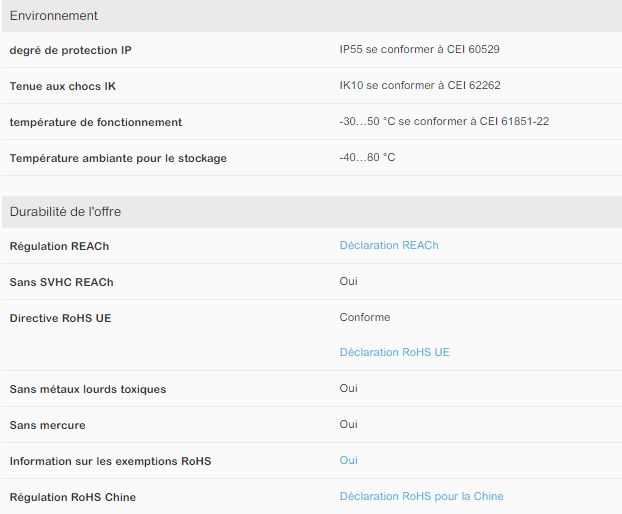Open the Déclaration RoHS UE link
The height and width of the screenshot is (514, 622).
tap(394, 353)
